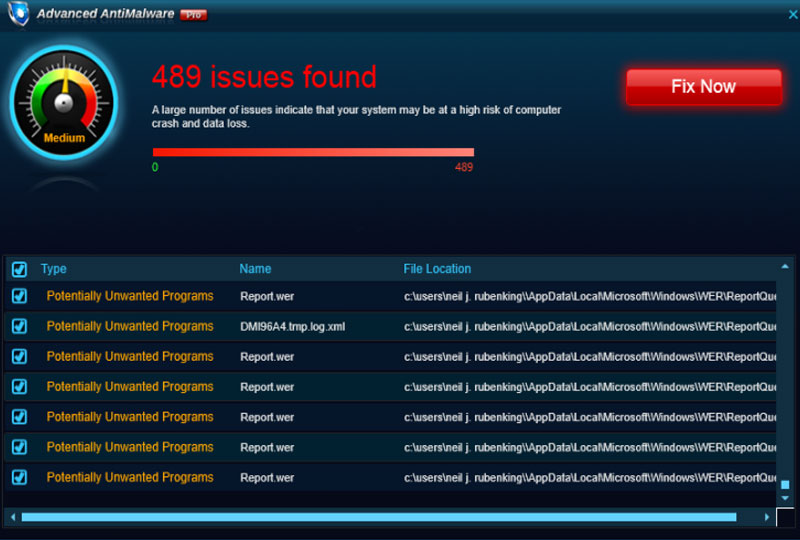This screenshot has width=800, height=540.
Task: Click the file path of the DMI96A4.tmp.log.xml row
Action: [590, 327]
